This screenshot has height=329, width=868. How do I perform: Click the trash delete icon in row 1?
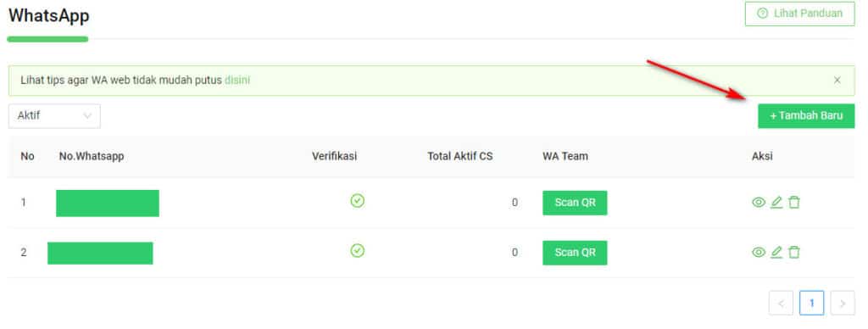794,203
